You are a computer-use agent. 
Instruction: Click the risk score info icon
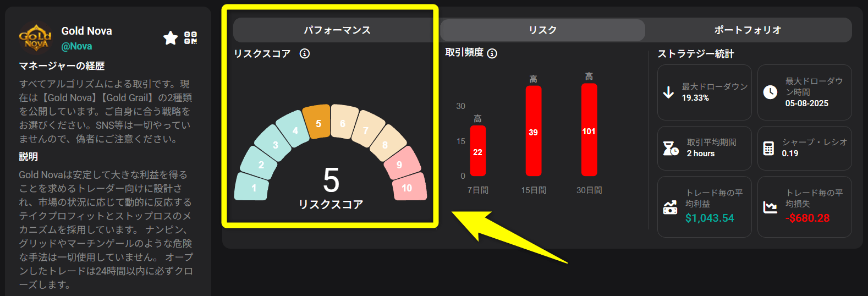304,53
